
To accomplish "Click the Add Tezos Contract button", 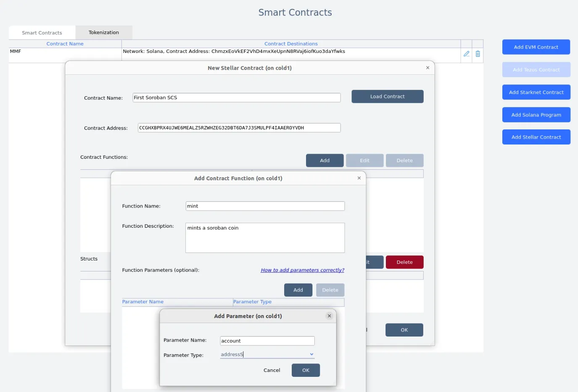I will (x=536, y=70).
